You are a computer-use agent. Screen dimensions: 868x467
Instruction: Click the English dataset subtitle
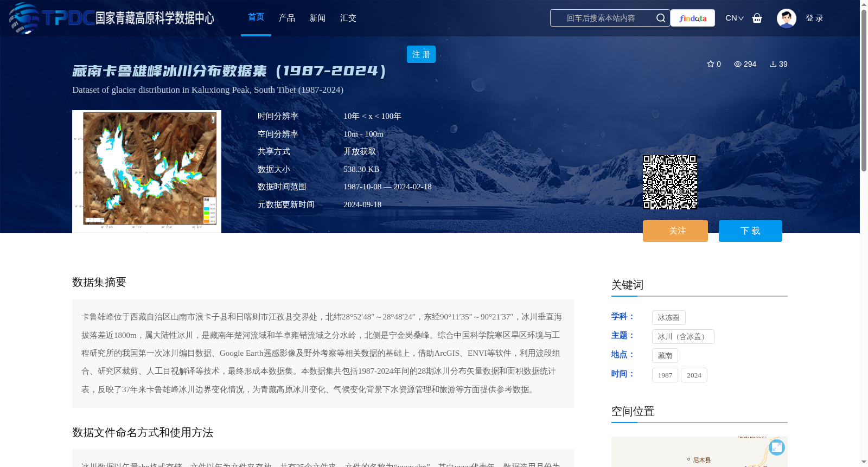[x=208, y=89]
